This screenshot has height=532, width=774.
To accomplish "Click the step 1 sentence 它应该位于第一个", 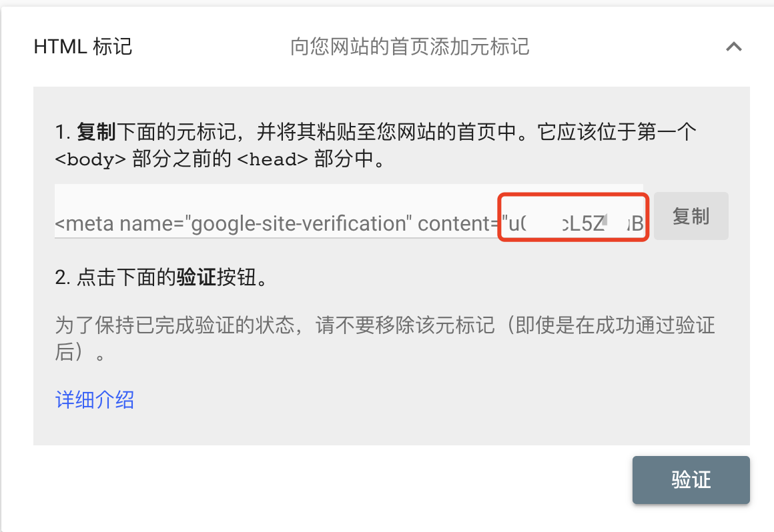I will 617,131.
